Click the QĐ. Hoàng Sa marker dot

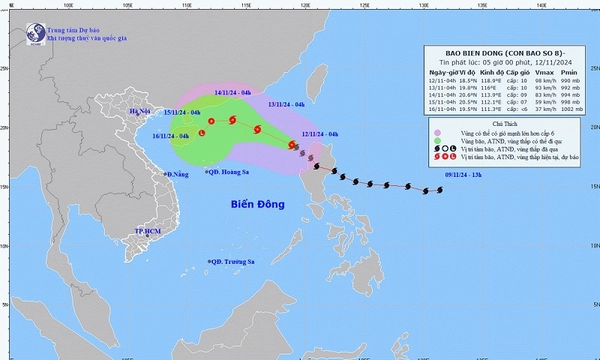tap(207, 172)
